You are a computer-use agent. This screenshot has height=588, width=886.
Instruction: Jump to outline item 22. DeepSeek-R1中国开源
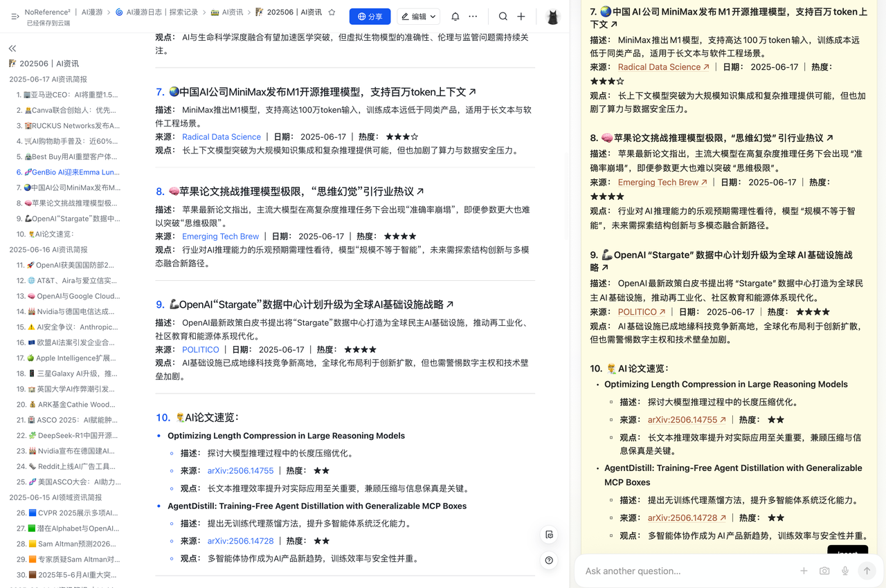(x=67, y=436)
